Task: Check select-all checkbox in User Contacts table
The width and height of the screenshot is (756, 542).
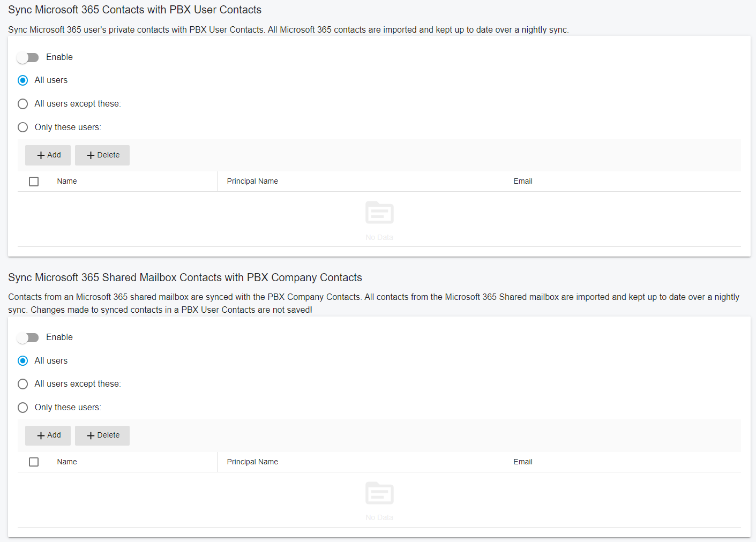Action: pos(34,182)
